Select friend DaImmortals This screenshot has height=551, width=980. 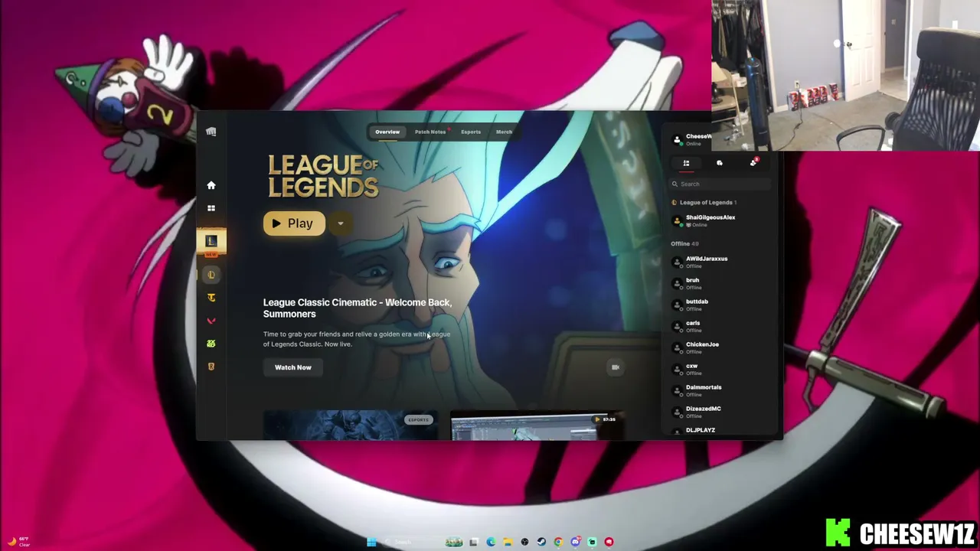point(721,391)
